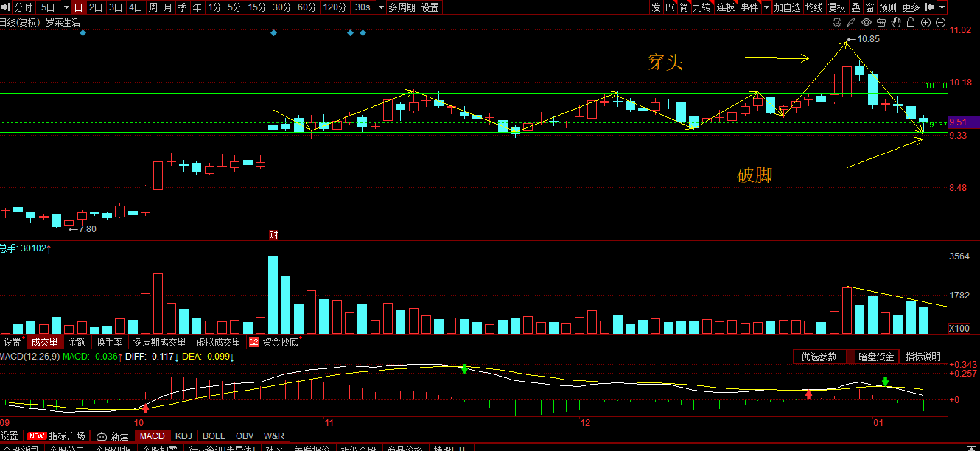Switch to the W&R indicator tab
Image resolution: width=980 pixels, height=451 pixels.
tap(273, 436)
